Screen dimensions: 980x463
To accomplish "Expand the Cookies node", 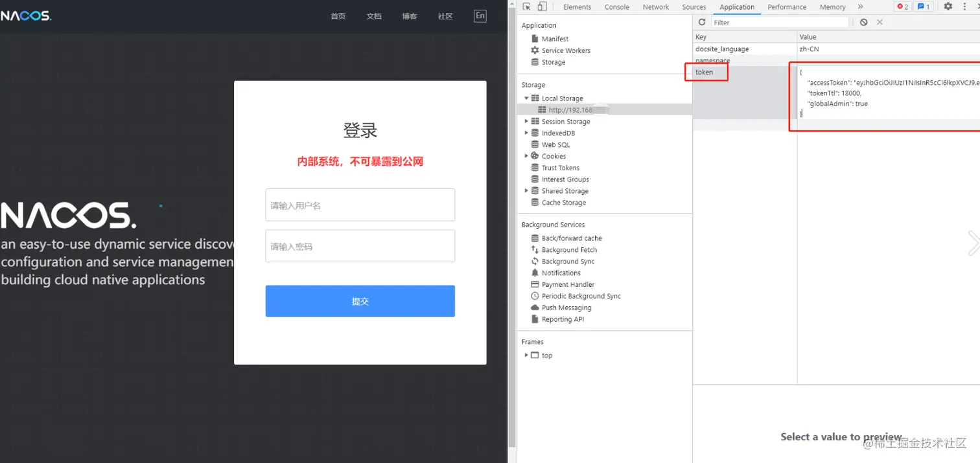I will pos(526,156).
